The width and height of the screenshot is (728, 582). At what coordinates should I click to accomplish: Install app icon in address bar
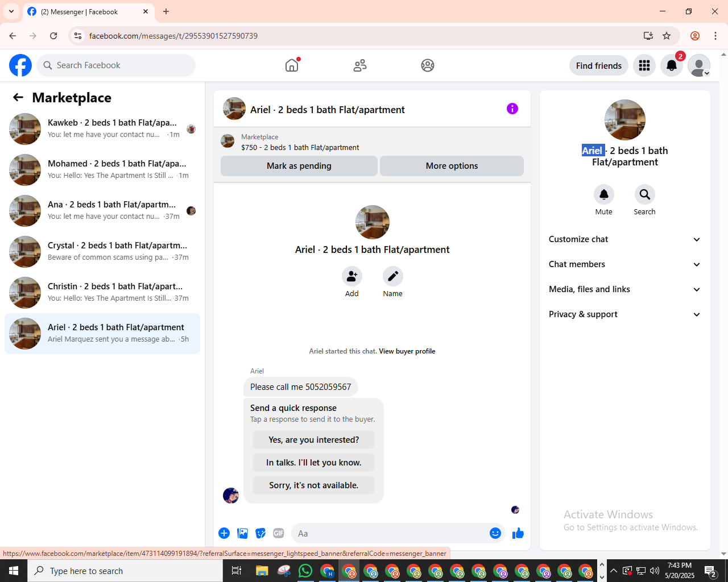pos(648,36)
